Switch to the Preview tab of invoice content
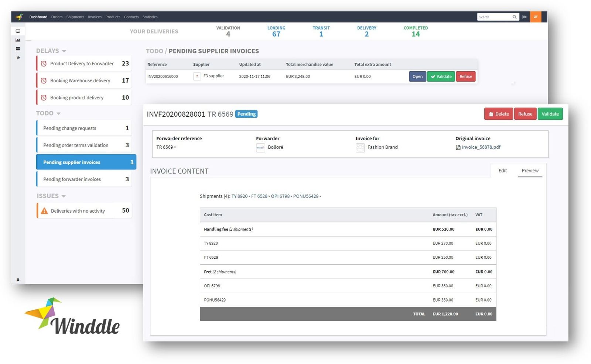 (530, 171)
